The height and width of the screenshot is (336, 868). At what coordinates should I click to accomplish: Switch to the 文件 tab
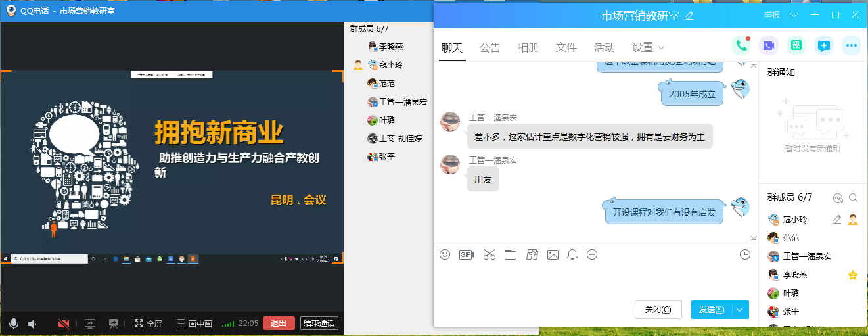click(566, 47)
